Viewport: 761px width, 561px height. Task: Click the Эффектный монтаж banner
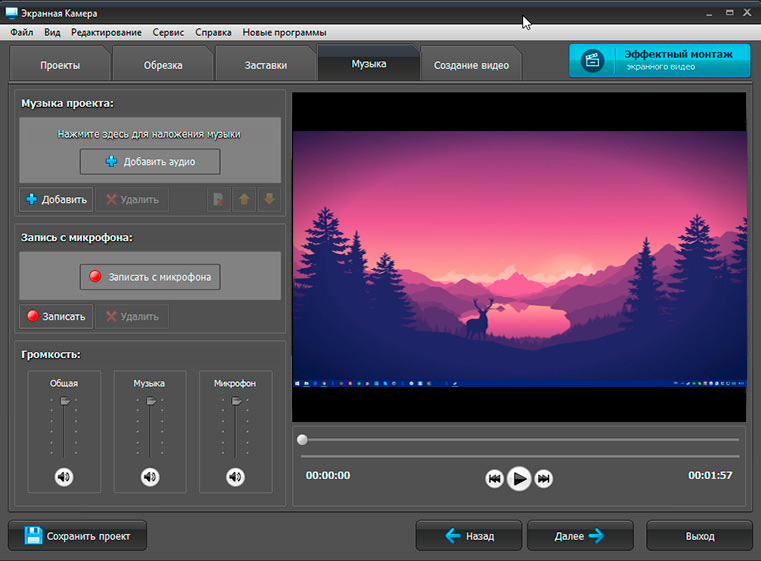click(660, 61)
